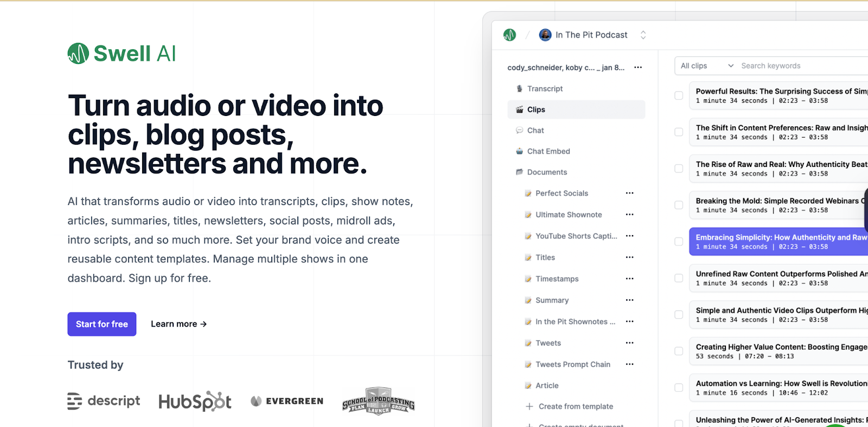
Task: Click the Swell AI logo icon
Action: pos(78,54)
